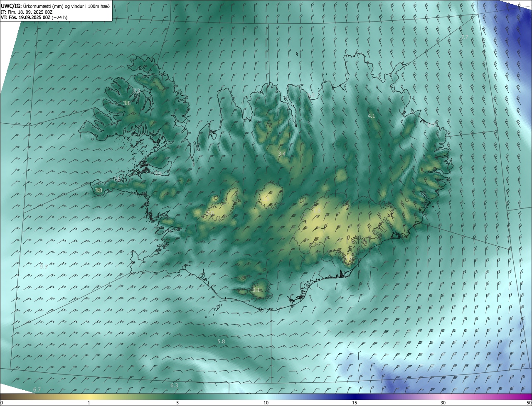This screenshot has width=532, height=406.
Task: Click the 3.8 value in the Westfjords
Action: pyautogui.click(x=127, y=103)
